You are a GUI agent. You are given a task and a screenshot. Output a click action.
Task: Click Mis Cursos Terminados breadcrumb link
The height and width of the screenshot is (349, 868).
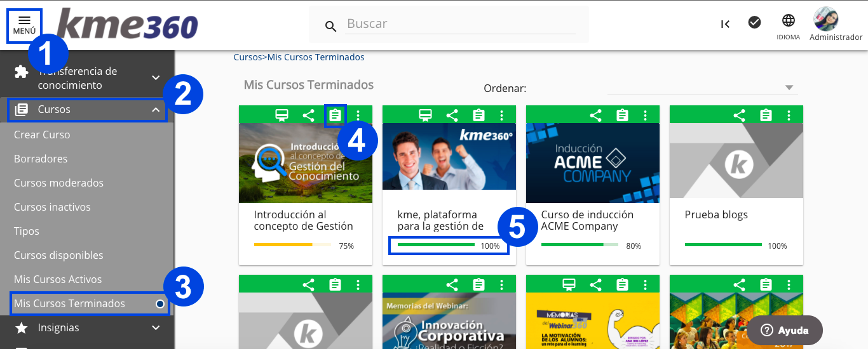click(316, 57)
